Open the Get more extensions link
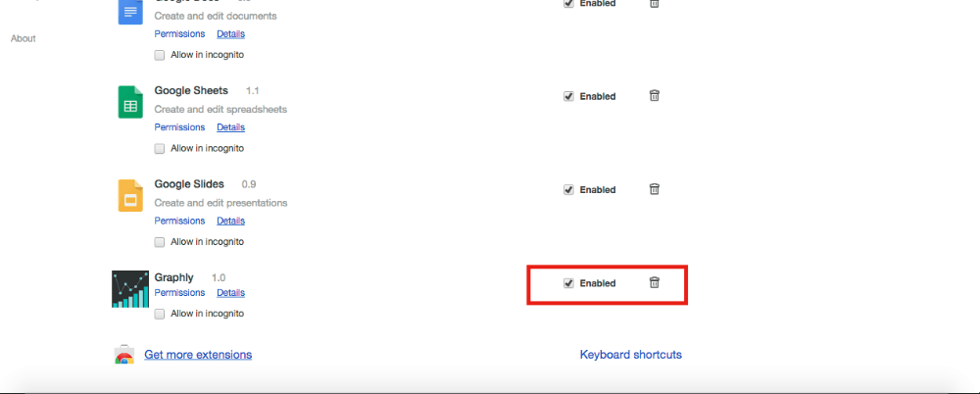The image size is (980, 394). (x=198, y=355)
